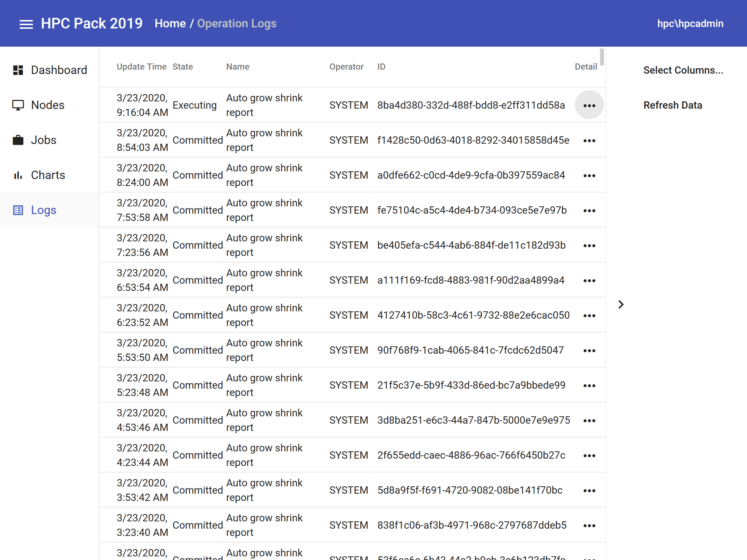Open the hamburger navigation menu
This screenshot has height=560, width=747.
click(x=26, y=24)
